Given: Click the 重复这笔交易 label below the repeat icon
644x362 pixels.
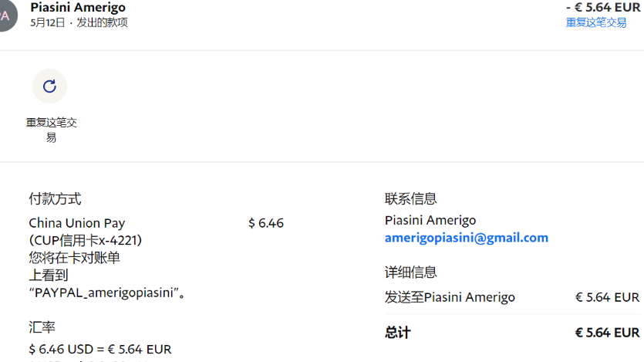Looking at the screenshot, I should tap(51, 130).
